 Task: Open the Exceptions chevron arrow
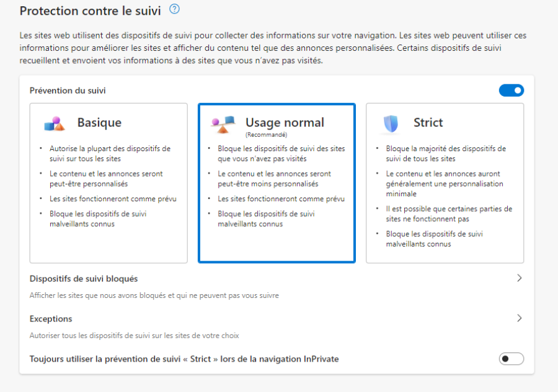tap(519, 318)
